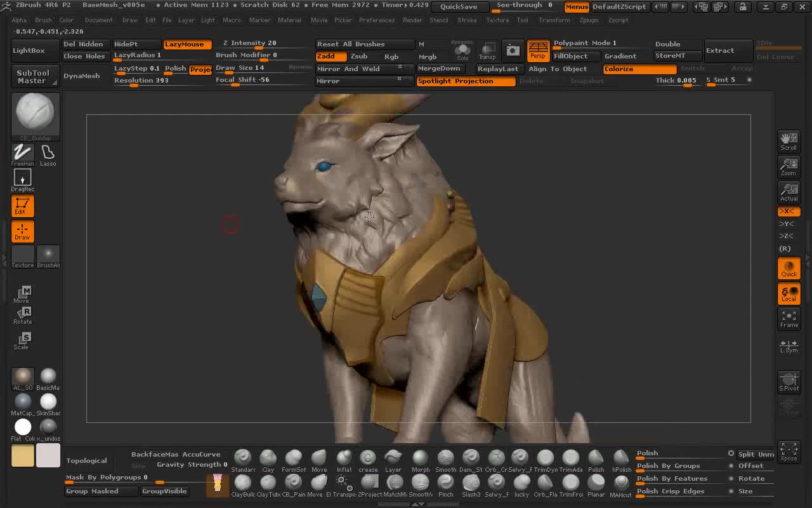The height and width of the screenshot is (508, 812).
Task: Toggle the Transp transparency icon
Action: 487,51
